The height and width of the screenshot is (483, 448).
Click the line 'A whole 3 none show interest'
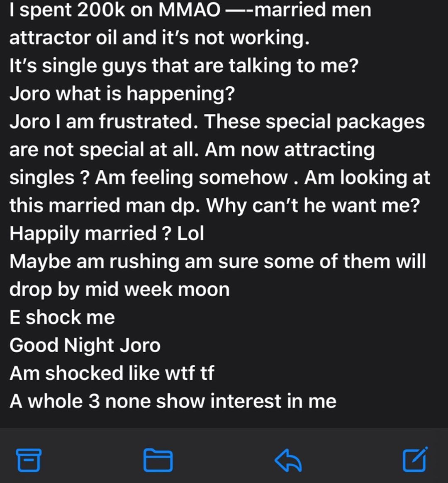point(173,401)
